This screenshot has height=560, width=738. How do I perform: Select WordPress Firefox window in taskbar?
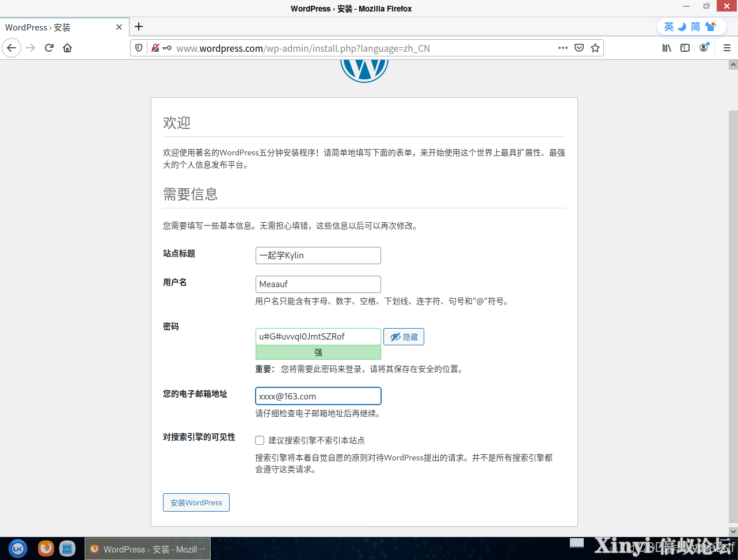pyautogui.click(x=148, y=549)
